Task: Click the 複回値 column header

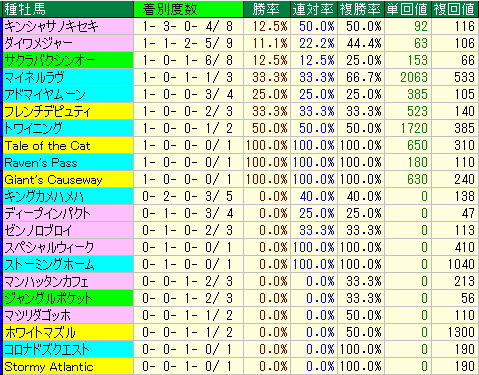Action: (x=455, y=9)
